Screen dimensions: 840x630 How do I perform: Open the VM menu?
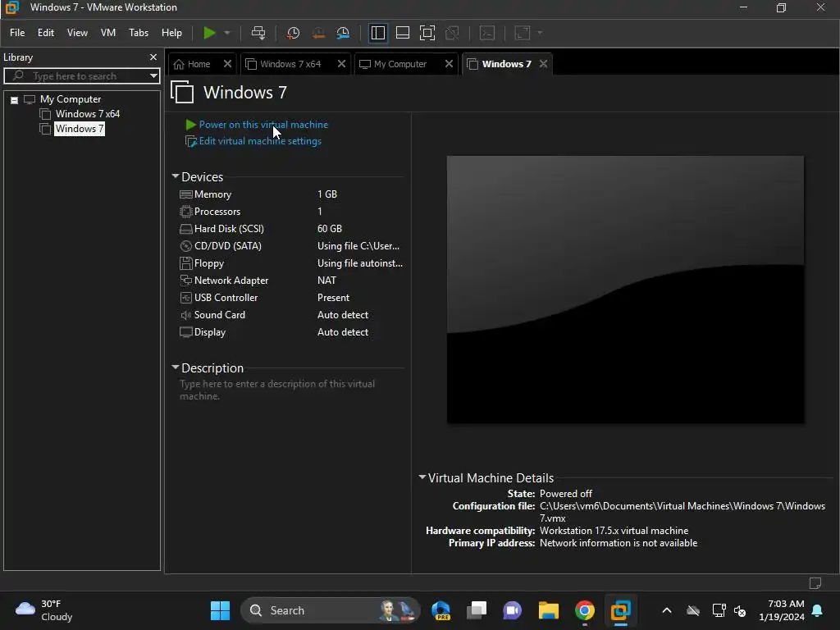coord(108,33)
